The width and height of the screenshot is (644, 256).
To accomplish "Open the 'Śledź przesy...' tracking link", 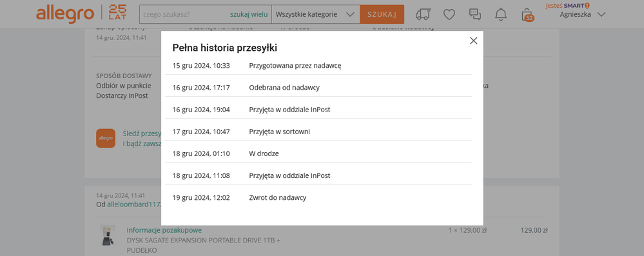I will coord(142,133).
